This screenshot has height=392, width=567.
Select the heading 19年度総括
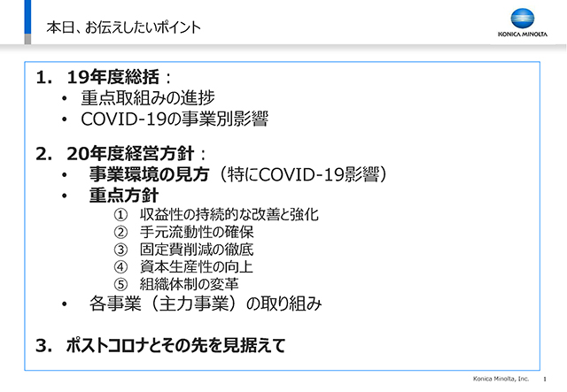pyautogui.click(x=113, y=77)
